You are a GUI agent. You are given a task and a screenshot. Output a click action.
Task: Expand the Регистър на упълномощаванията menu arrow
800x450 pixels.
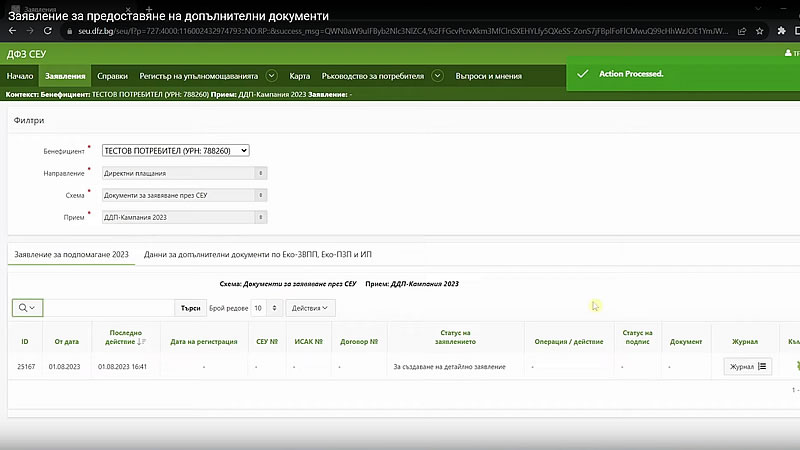[x=269, y=76]
